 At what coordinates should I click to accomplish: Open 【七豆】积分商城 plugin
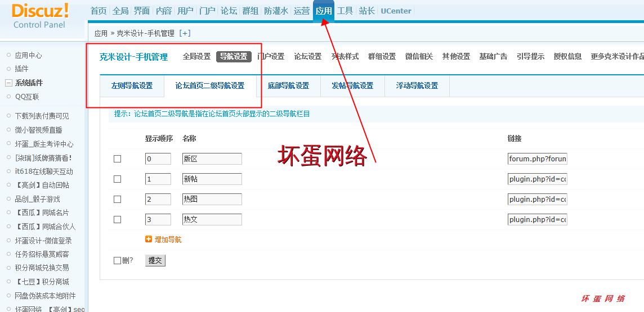42,282
